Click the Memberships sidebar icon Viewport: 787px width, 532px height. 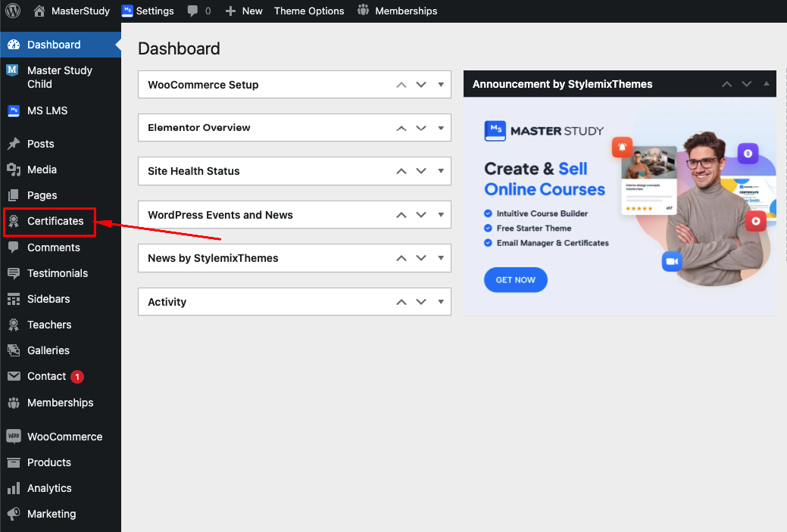(x=14, y=403)
